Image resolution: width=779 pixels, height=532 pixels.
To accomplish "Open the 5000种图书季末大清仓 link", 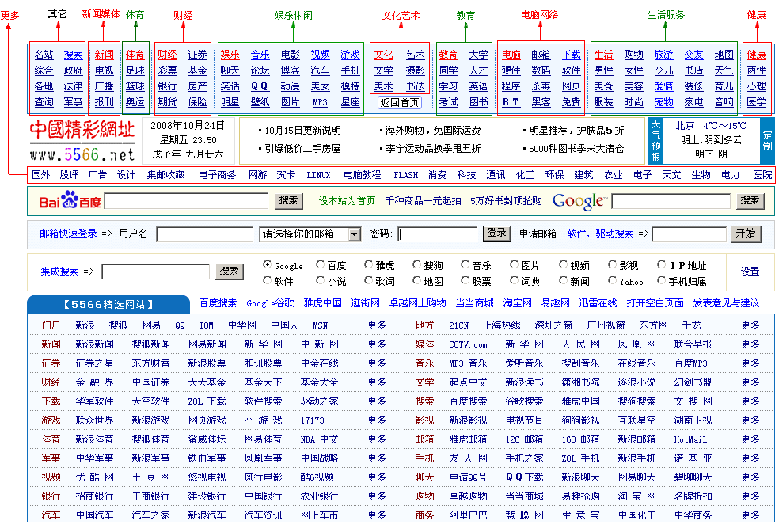I will pyautogui.click(x=576, y=149).
